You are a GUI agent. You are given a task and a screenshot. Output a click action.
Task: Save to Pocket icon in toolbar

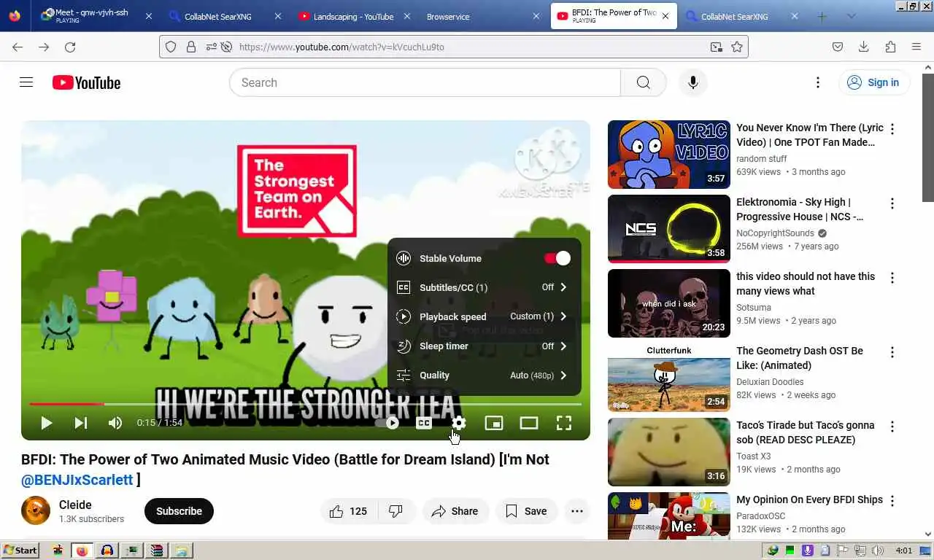pyautogui.click(x=838, y=47)
